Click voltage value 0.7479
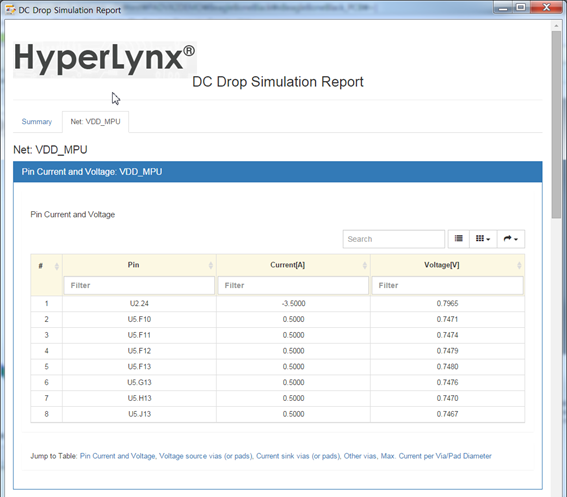The image size is (567, 497). coord(447,351)
